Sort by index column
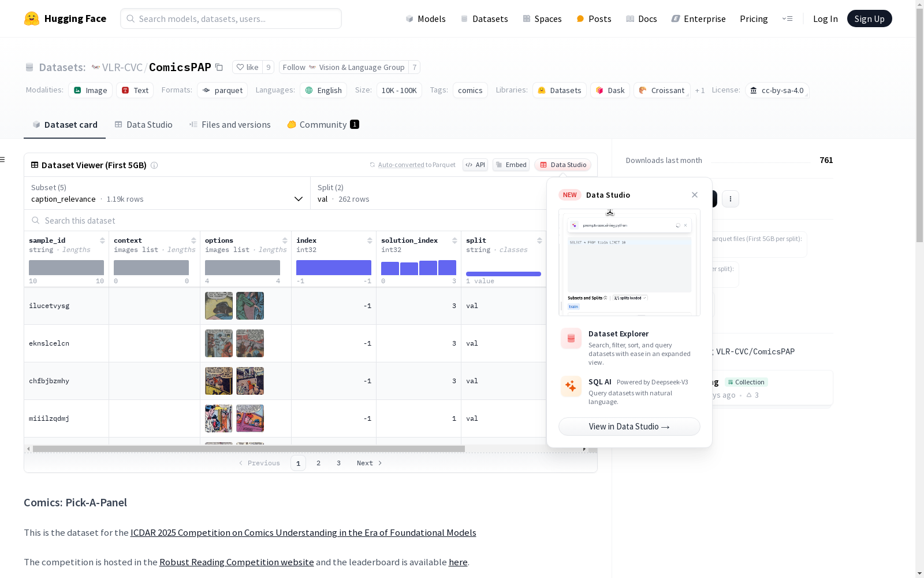924x578 pixels. [370, 240]
